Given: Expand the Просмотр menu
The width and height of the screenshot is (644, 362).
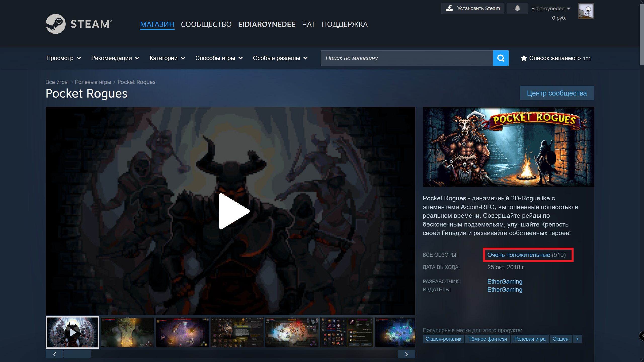Looking at the screenshot, I should coord(63,58).
